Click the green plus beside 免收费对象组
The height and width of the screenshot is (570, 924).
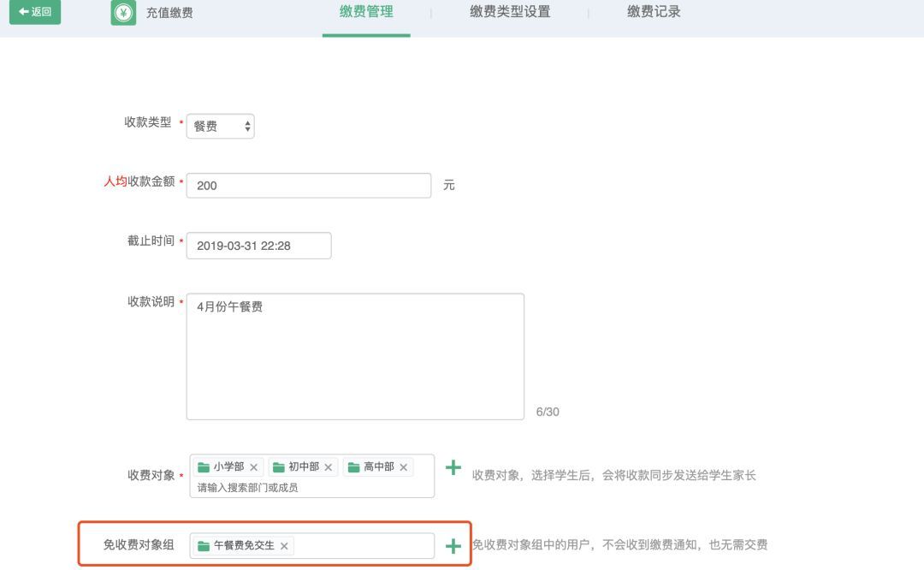coord(453,546)
